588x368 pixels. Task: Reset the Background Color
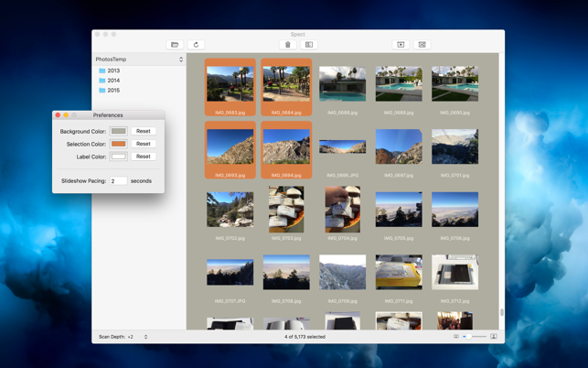click(143, 131)
